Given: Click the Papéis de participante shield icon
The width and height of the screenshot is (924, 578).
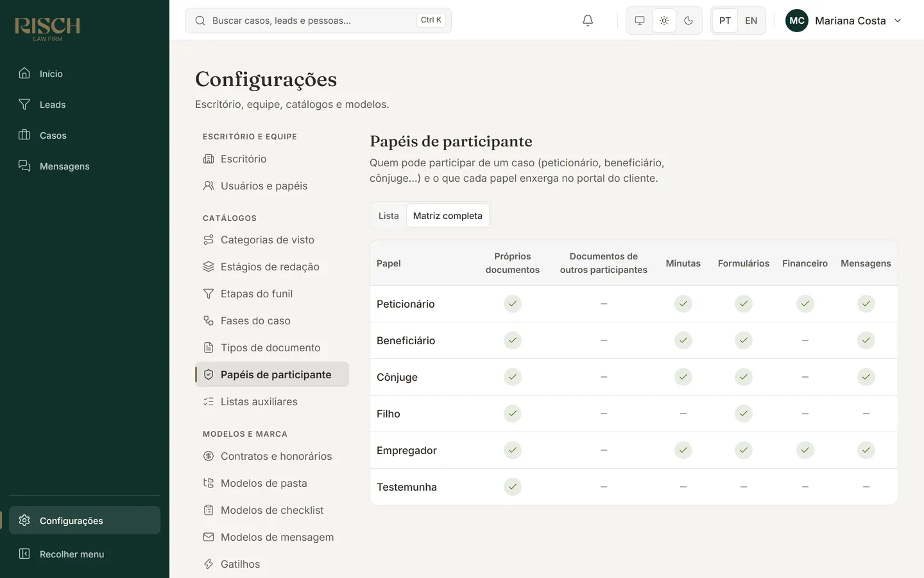Looking at the screenshot, I should 209,374.
